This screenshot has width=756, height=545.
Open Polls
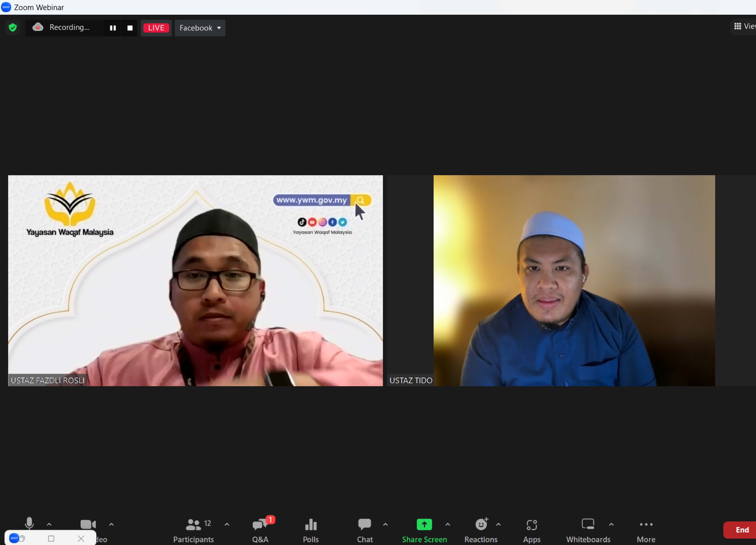point(311,531)
